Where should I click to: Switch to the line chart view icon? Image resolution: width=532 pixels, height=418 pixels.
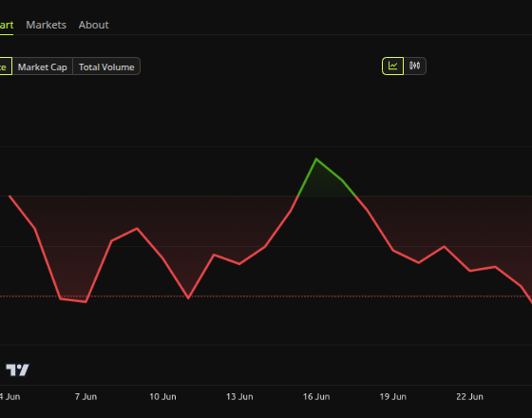392,66
